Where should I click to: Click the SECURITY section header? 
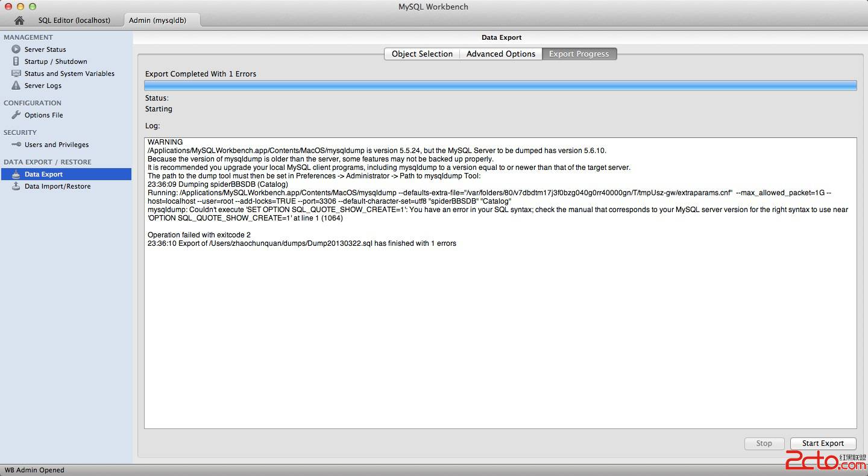[x=20, y=133]
